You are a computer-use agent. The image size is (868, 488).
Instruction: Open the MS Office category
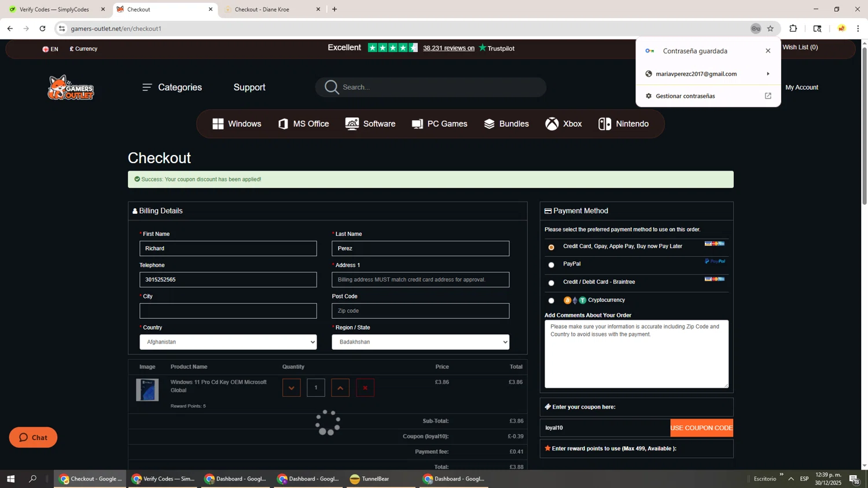coord(304,124)
